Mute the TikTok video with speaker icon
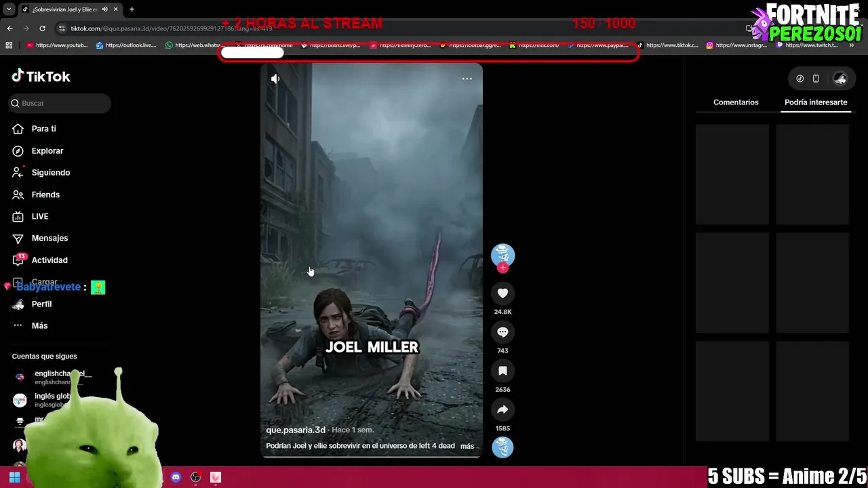The image size is (868, 488). (x=275, y=79)
